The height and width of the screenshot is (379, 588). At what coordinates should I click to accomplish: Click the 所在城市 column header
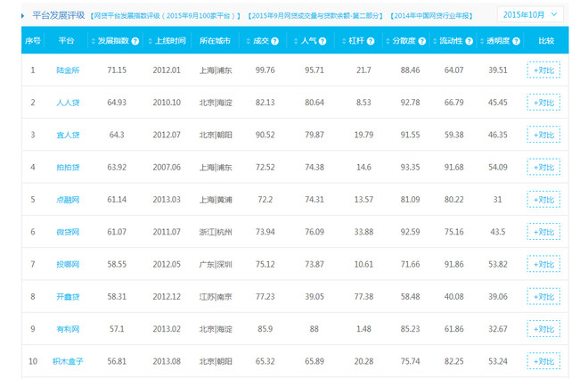215,41
